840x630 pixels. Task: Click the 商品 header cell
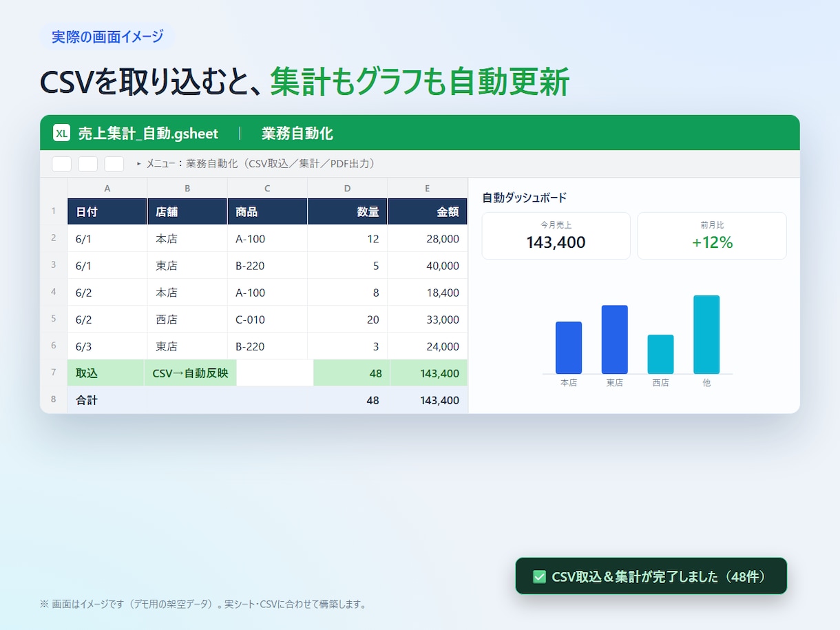pos(267,211)
